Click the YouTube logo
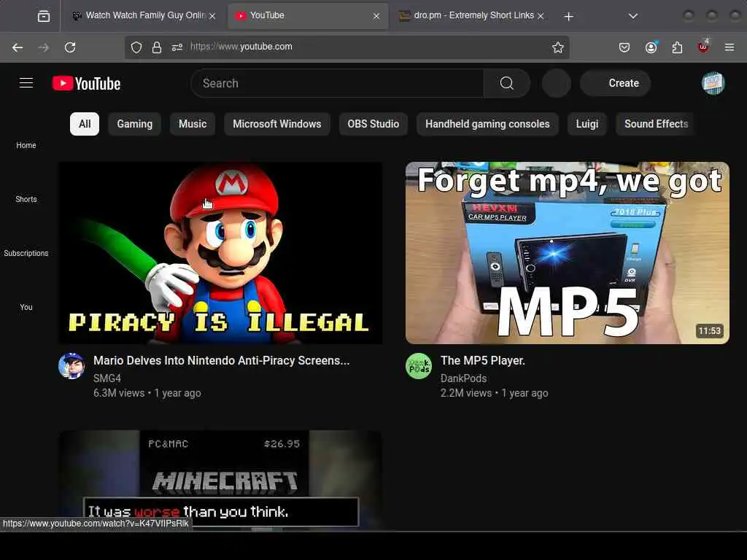 tap(86, 83)
